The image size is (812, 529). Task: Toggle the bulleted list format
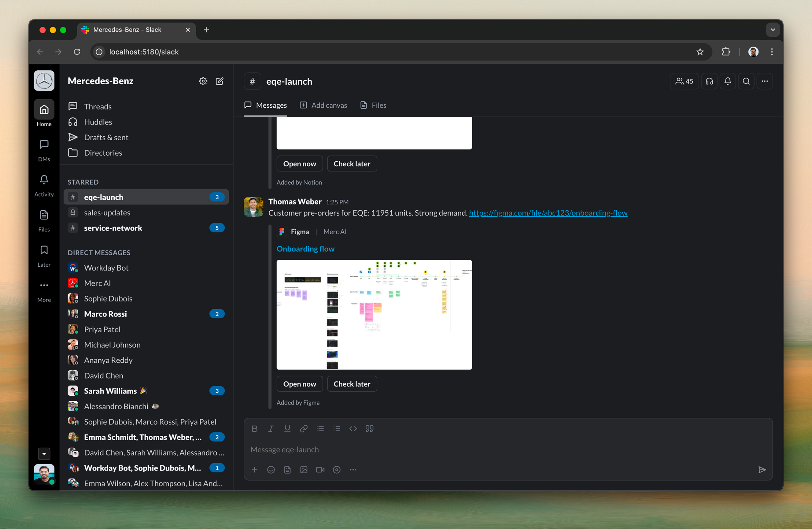tap(320, 429)
